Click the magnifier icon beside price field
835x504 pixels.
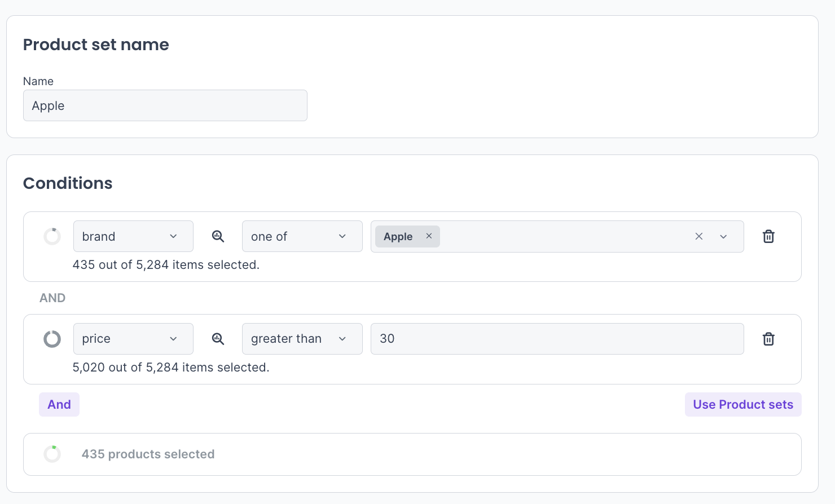tap(218, 339)
